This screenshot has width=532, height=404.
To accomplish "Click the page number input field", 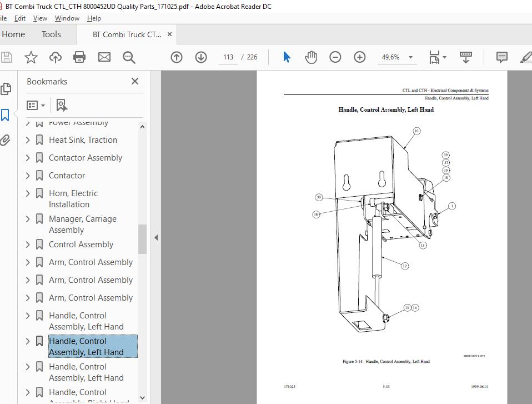I will point(228,57).
